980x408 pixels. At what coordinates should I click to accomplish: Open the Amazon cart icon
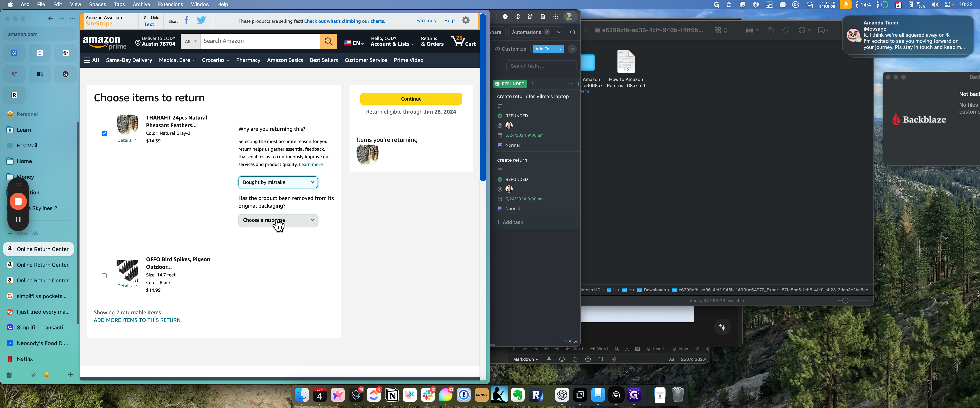point(463,41)
